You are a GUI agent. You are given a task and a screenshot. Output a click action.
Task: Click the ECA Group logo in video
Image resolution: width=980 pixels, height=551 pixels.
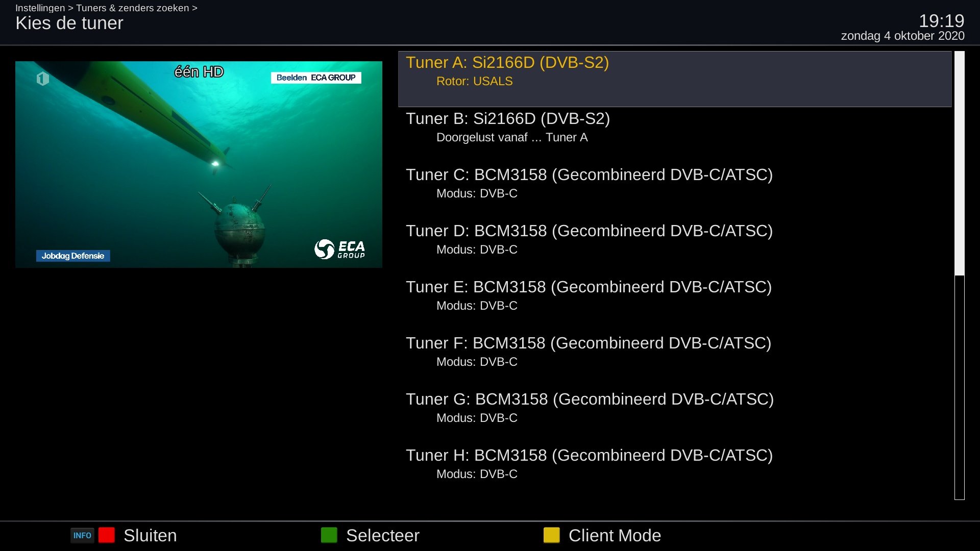[x=339, y=249]
